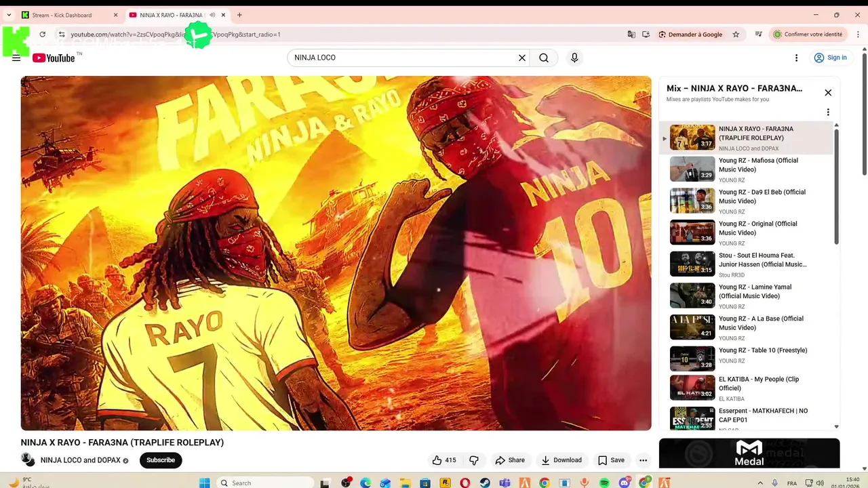Screen dimensions: 868x488
Task: Open Discord from the taskbar
Action: click(x=625, y=483)
